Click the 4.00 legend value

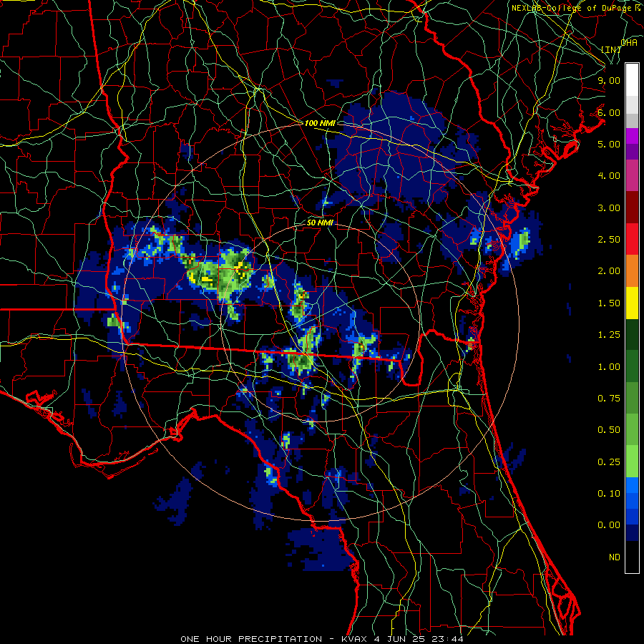pos(609,176)
